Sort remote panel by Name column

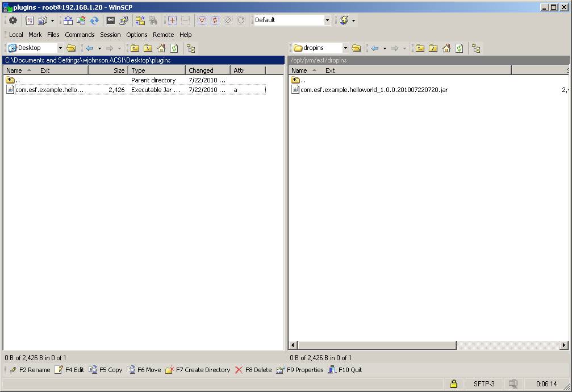point(400,70)
